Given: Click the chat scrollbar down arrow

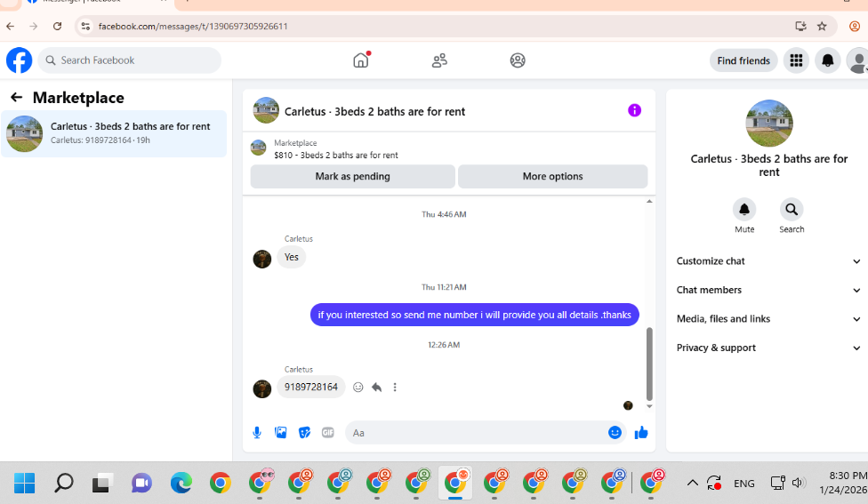Looking at the screenshot, I should pos(649,406).
